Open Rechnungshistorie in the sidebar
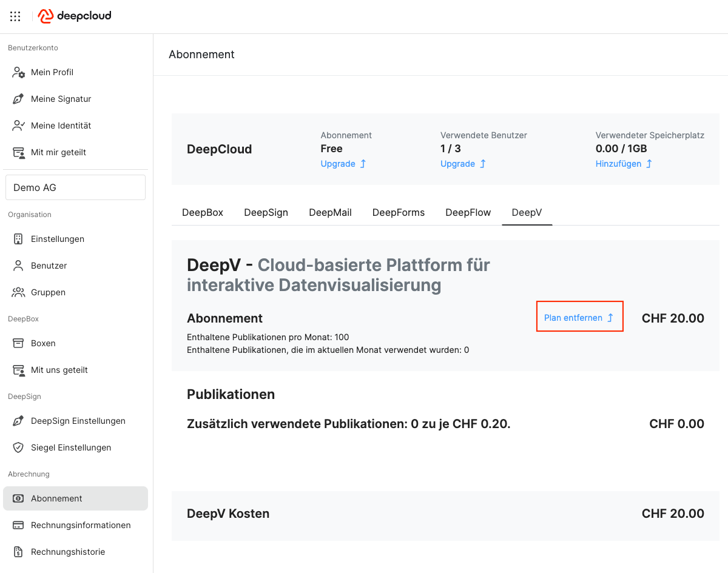Screen dimensions: 728x573 pyautogui.click(x=68, y=552)
